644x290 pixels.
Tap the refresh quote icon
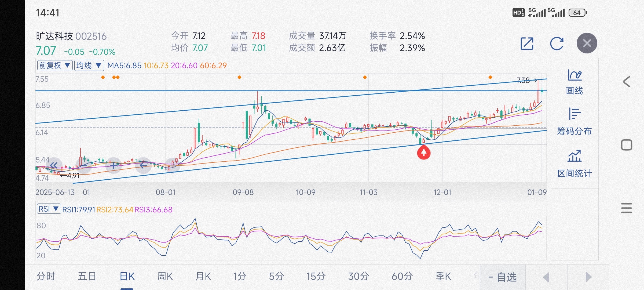(557, 44)
